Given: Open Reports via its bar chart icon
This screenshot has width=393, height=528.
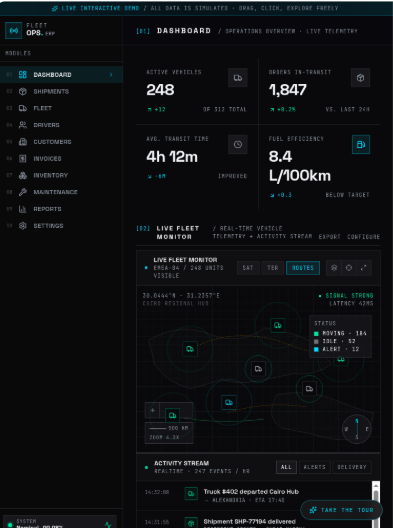Looking at the screenshot, I should 23,209.
